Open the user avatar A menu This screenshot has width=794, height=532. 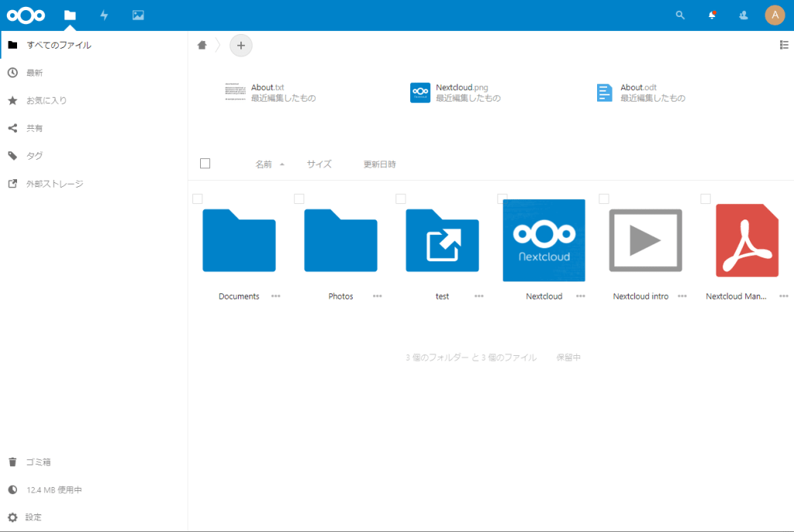pos(775,16)
